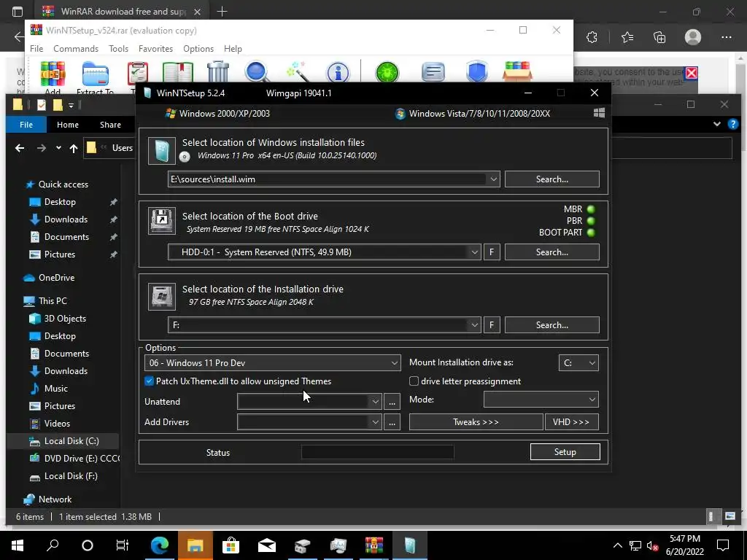Open Microsoft Store from taskbar

coord(231,545)
